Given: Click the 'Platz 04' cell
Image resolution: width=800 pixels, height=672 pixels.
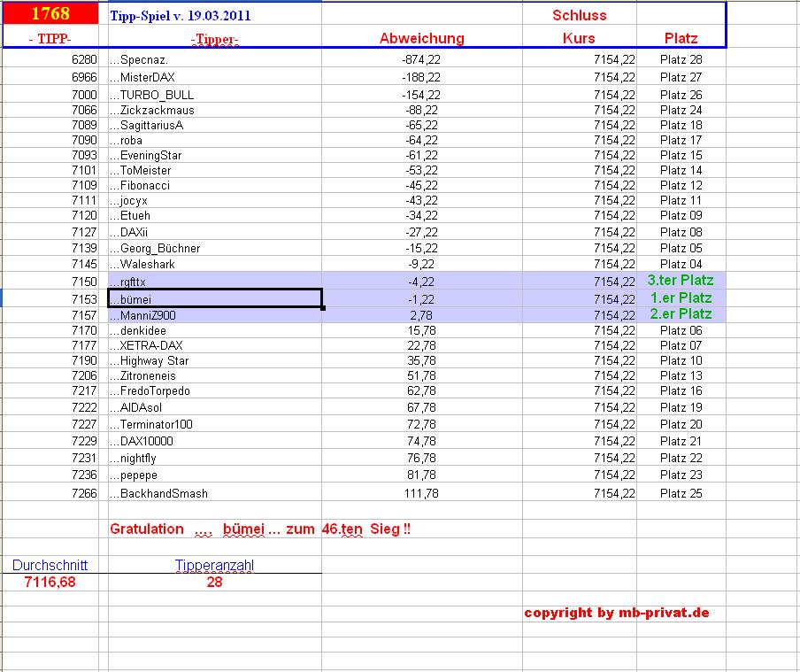Looking at the screenshot, I should click(x=681, y=264).
